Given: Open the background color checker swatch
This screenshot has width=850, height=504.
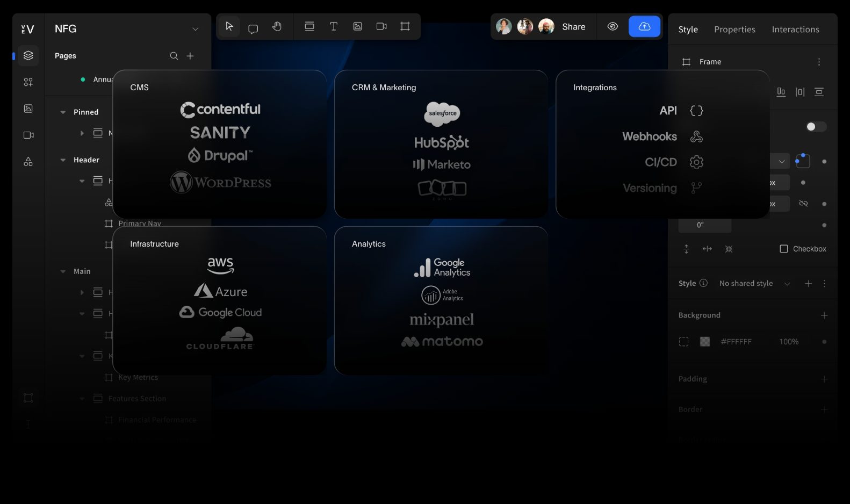Looking at the screenshot, I should (705, 342).
